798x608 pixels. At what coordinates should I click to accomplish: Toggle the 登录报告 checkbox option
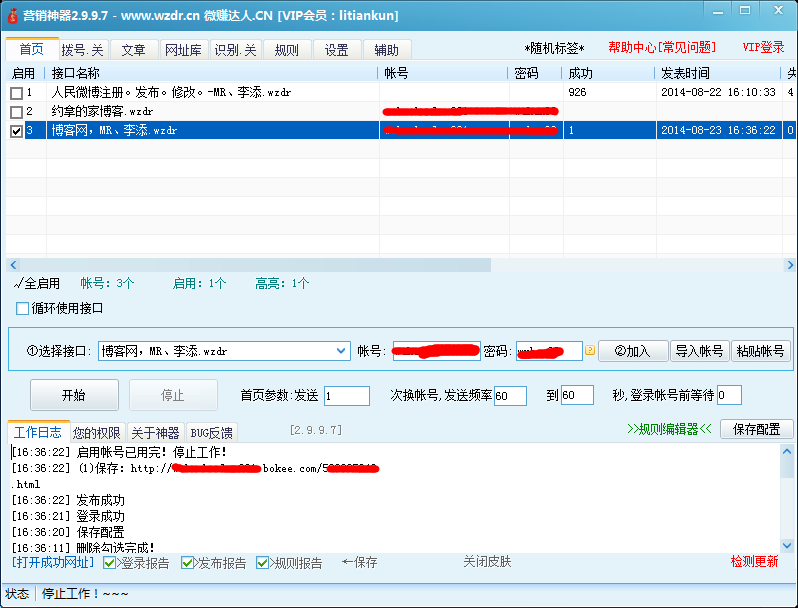[x=110, y=563]
